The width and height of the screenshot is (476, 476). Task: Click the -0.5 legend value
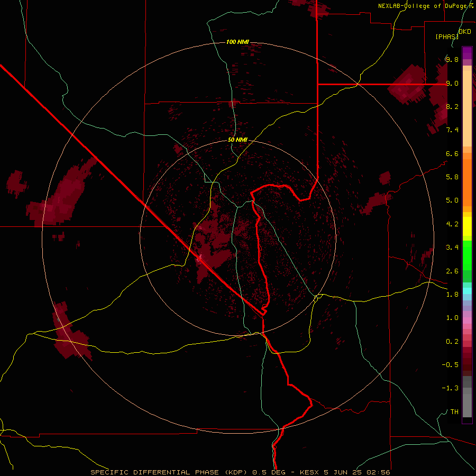click(x=450, y=365)
